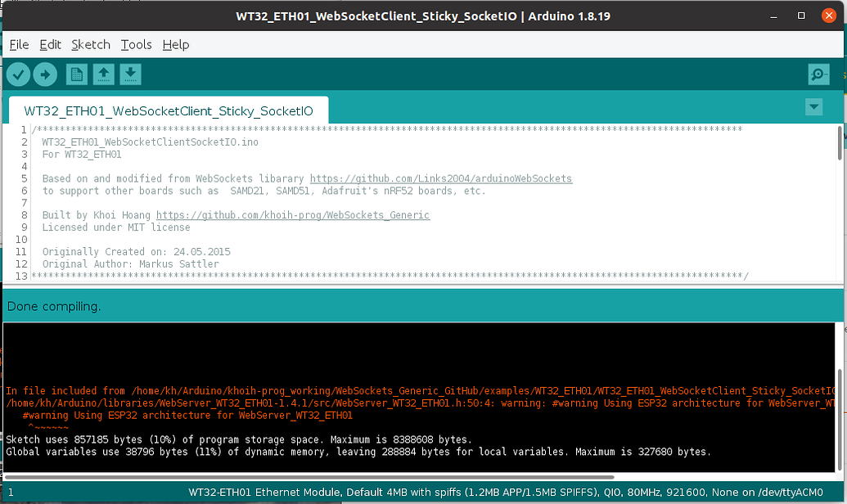Viewport: 847px width, 504px height.
Task: Open the sketch tab options dropdown
Action: tap(813, 106)
